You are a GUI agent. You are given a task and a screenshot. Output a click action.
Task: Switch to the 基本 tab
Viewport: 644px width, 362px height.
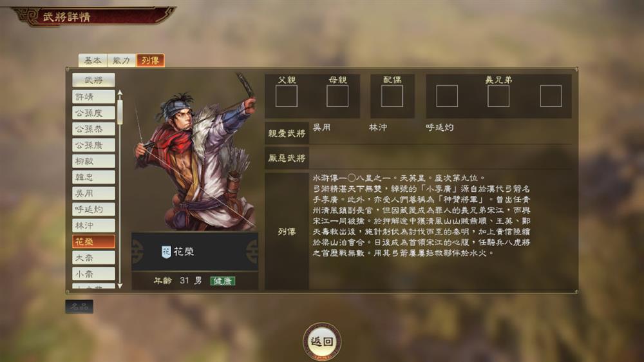tap(93, 61)
